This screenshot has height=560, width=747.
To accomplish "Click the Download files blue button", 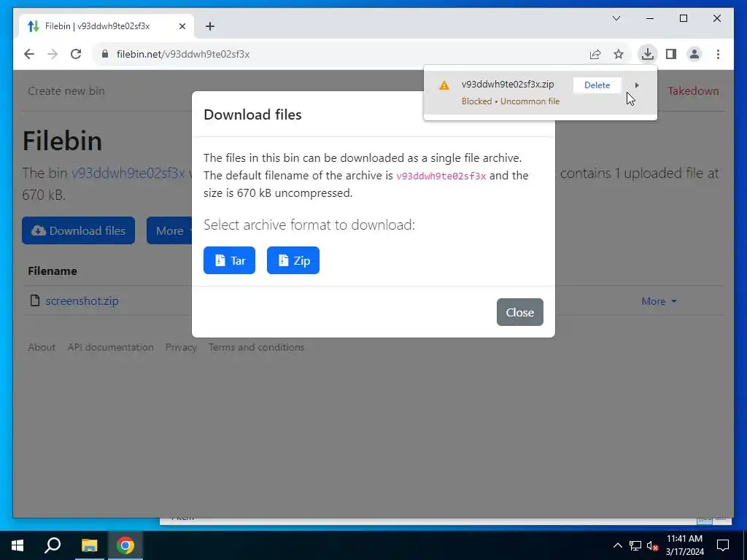I will click(79, 230).
